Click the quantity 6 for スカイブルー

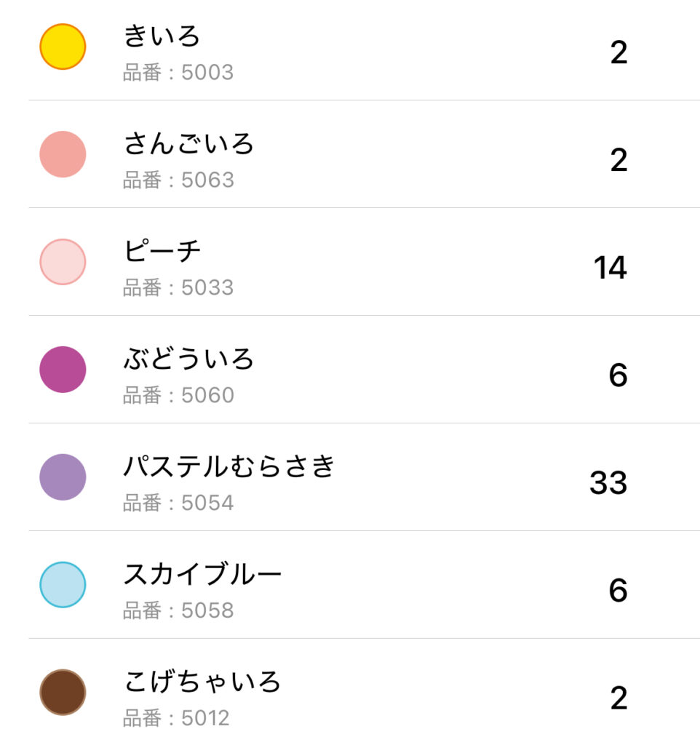click(618, 591)
